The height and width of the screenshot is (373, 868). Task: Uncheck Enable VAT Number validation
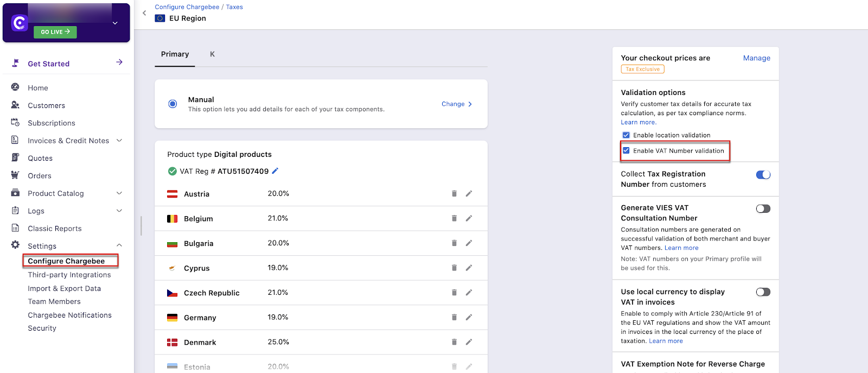[x=626, y=150]
